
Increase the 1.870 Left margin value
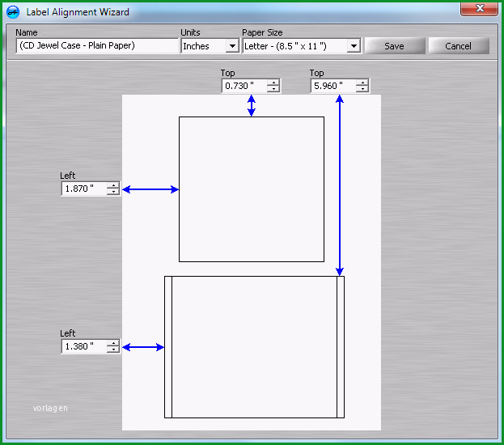point(113,185)
